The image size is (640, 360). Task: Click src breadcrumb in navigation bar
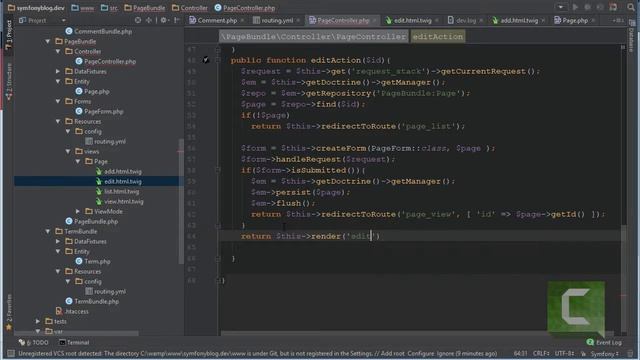pyautogui.click(x=109, y=7)
